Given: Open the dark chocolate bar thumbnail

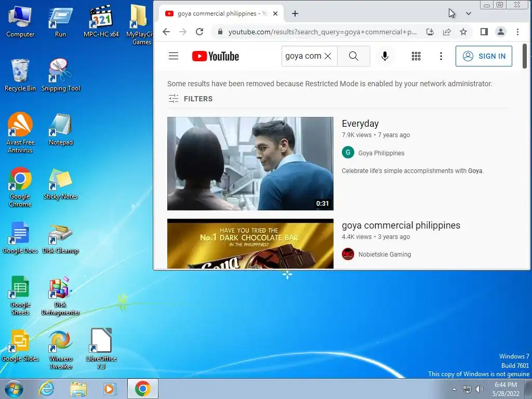Looking at the screenshot, I should 250,244.
